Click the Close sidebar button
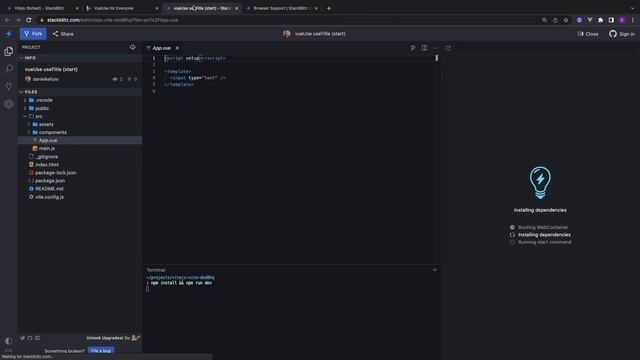This screenshot has width=640, height=360. tap(588, 34)
